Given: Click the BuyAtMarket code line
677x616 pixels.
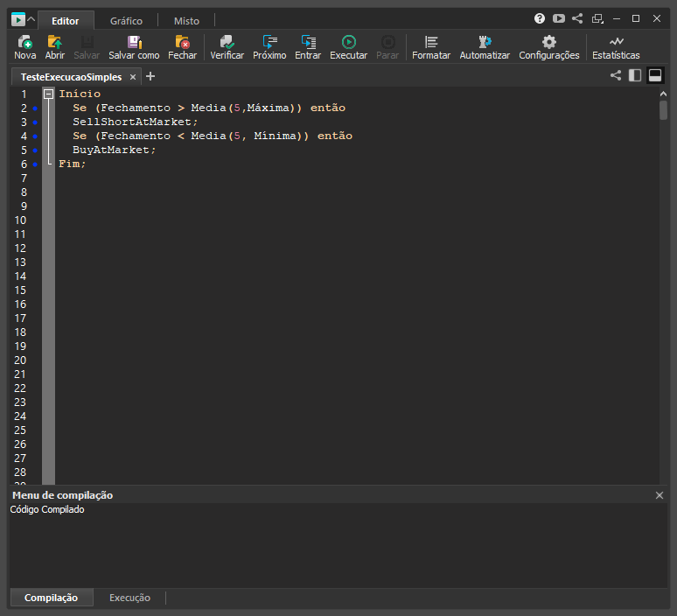Looking at the screenshot, I should pos(114,150).
